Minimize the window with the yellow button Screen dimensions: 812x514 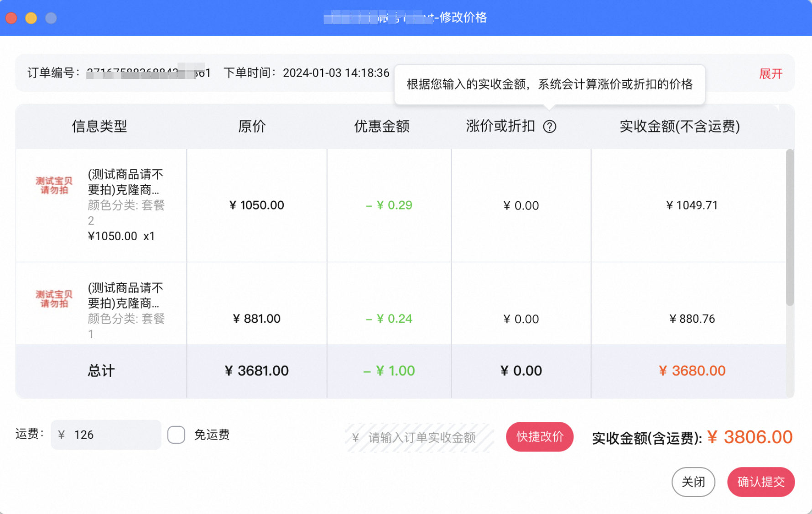pos(31,18)
